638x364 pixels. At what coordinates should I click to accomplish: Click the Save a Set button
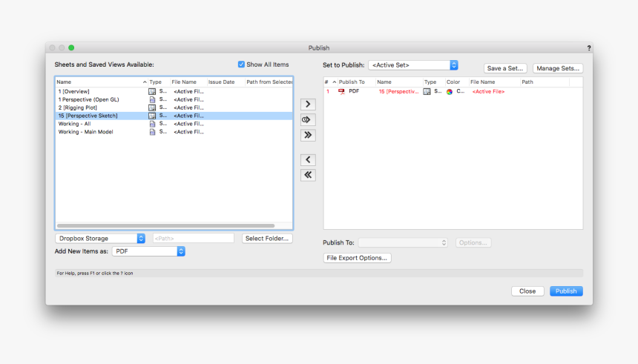coord(505,68)
